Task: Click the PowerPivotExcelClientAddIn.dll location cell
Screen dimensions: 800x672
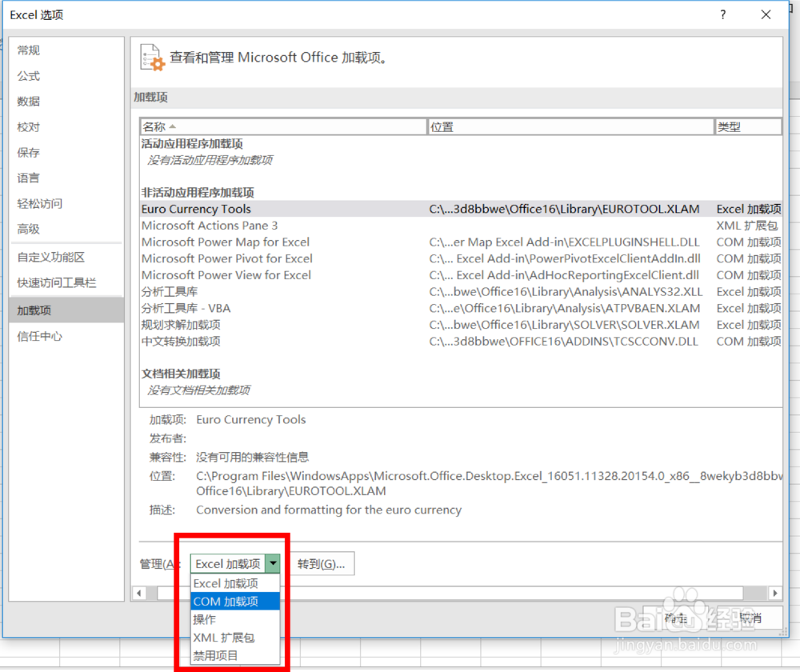Action: pos(565,258)
